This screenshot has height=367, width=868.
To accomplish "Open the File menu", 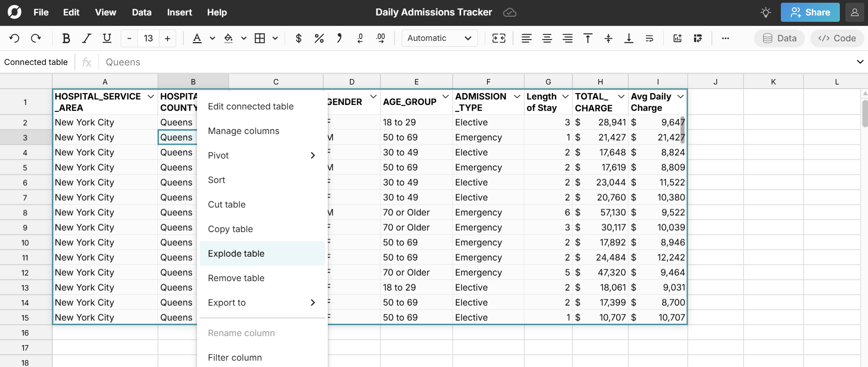I will tap(41, 12).
